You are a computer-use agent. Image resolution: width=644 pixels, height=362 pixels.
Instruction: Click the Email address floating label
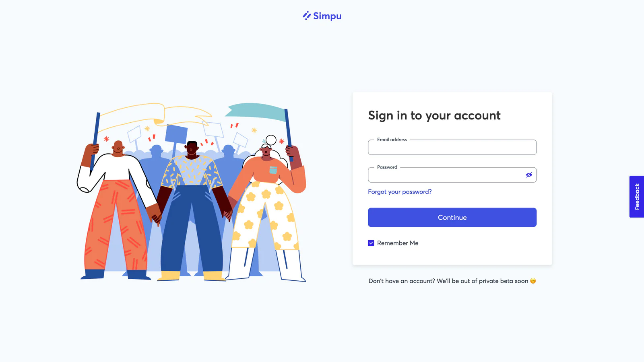coord(392,140)
